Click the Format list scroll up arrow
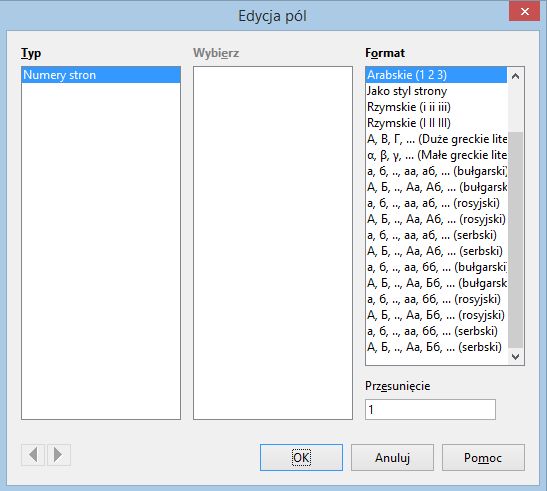The image size is (547, 491). (515, 76)
